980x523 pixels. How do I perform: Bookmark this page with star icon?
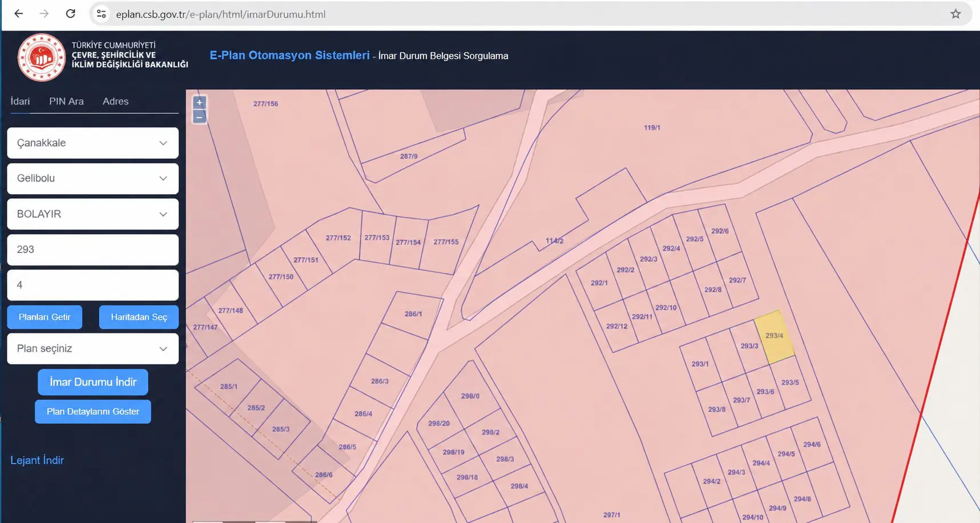point(955,14)
